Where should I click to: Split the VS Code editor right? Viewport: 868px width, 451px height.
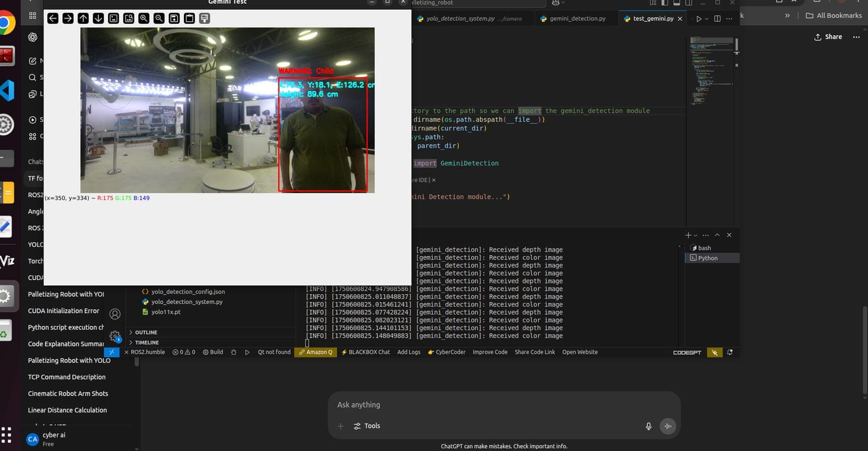[x=717, y=18]
